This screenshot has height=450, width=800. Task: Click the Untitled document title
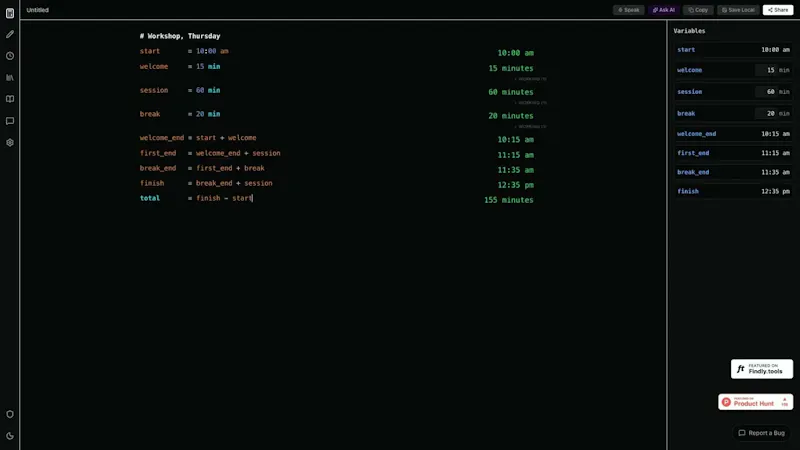(x=38, y=10)
